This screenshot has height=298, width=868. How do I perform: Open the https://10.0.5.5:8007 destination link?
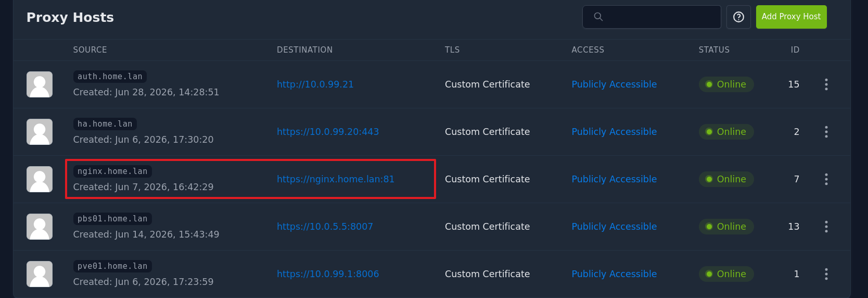(x=325, y=227)
